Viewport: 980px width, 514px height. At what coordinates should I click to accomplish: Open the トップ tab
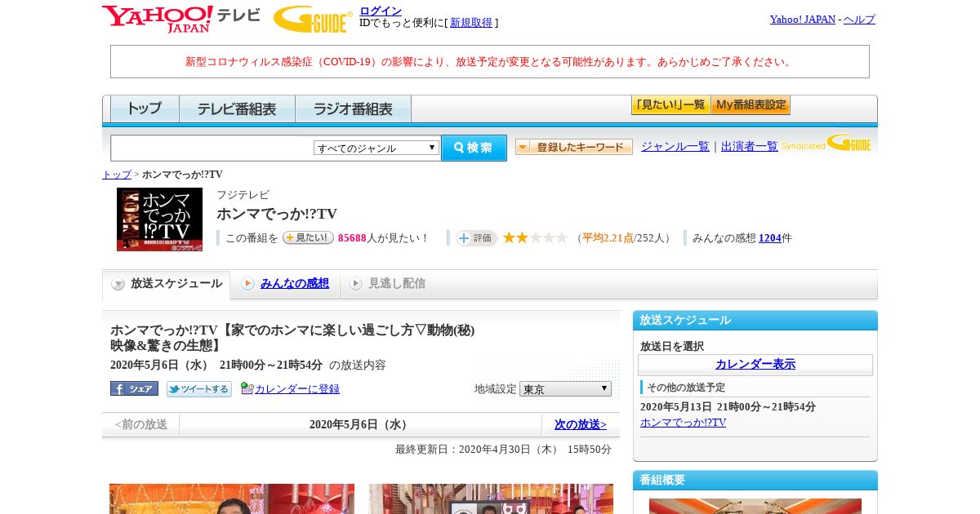click(145, 109)
